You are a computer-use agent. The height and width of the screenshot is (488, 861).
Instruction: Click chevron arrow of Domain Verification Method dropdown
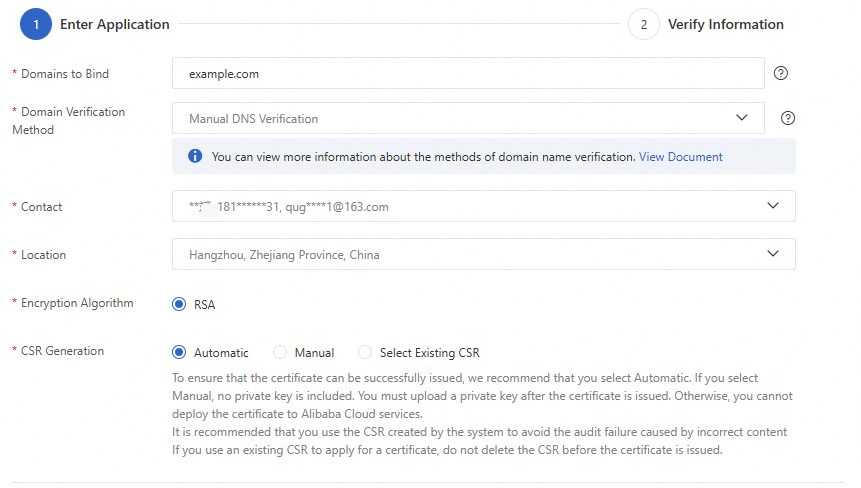tap(741, 117)
